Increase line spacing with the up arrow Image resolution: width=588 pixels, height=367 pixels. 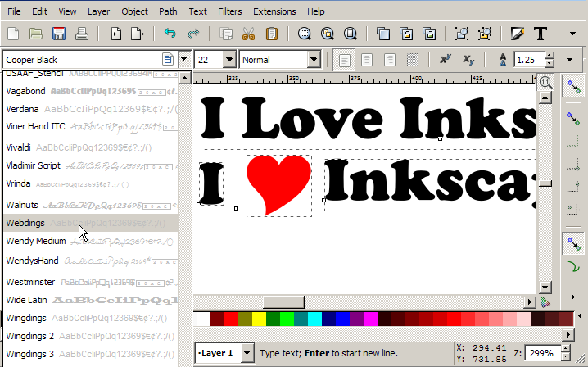click(x=549, y=56)
